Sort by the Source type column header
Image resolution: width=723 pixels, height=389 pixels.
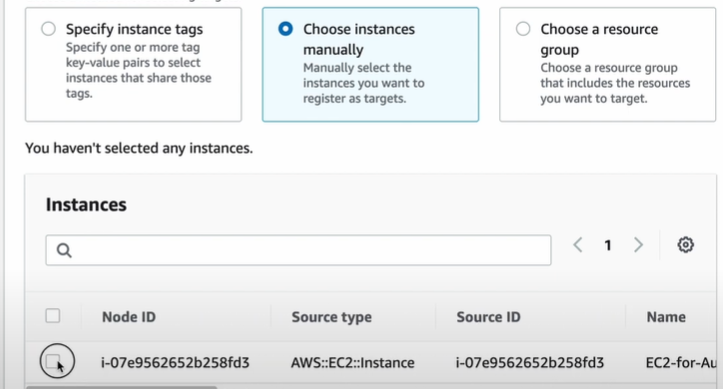pyautogui.click(x=332, y=317)
